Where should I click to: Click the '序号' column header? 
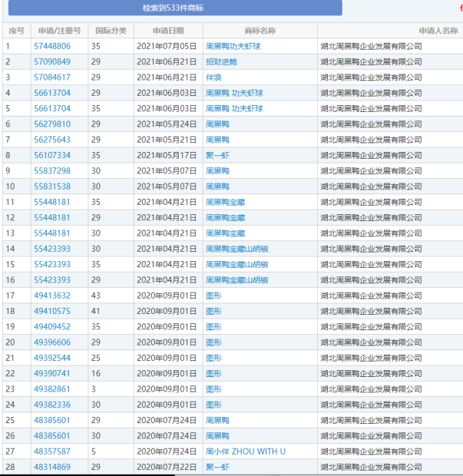15,31
